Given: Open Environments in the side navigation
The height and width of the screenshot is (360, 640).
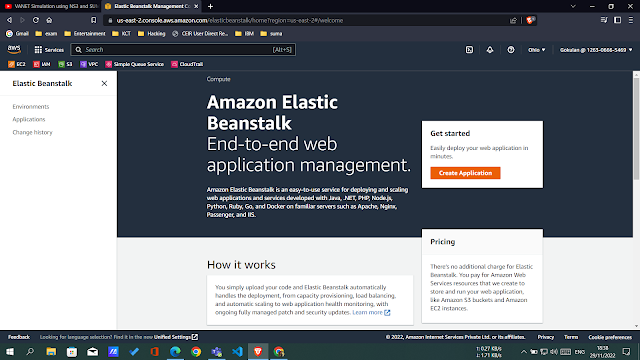Looking at the screenshot, I should 31,107.
